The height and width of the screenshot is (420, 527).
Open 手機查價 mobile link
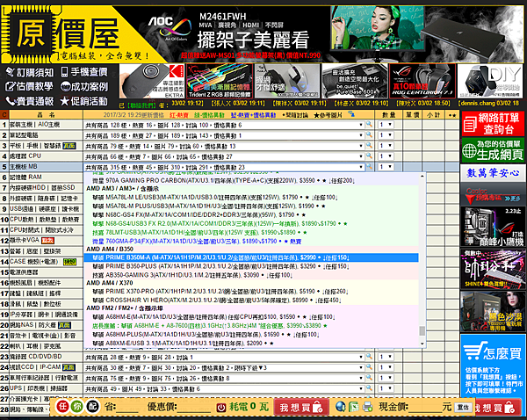point(84,72)
